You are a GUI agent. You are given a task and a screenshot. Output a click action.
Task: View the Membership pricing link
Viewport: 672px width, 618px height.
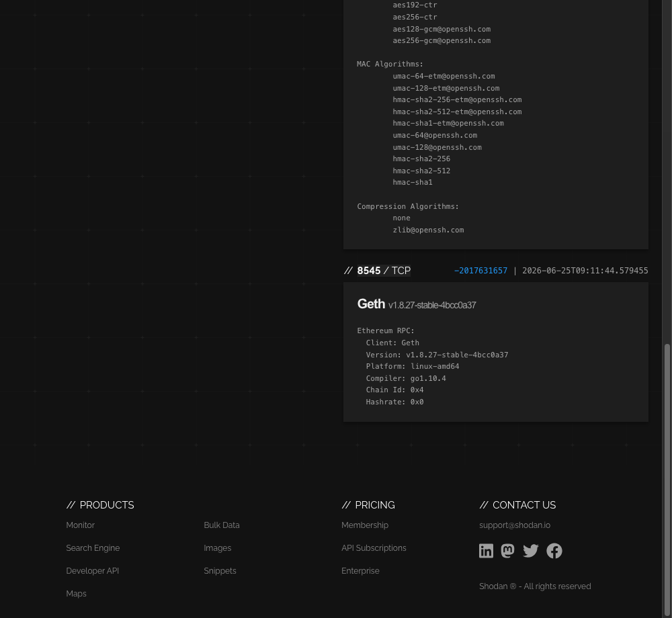tap(365, 525)
